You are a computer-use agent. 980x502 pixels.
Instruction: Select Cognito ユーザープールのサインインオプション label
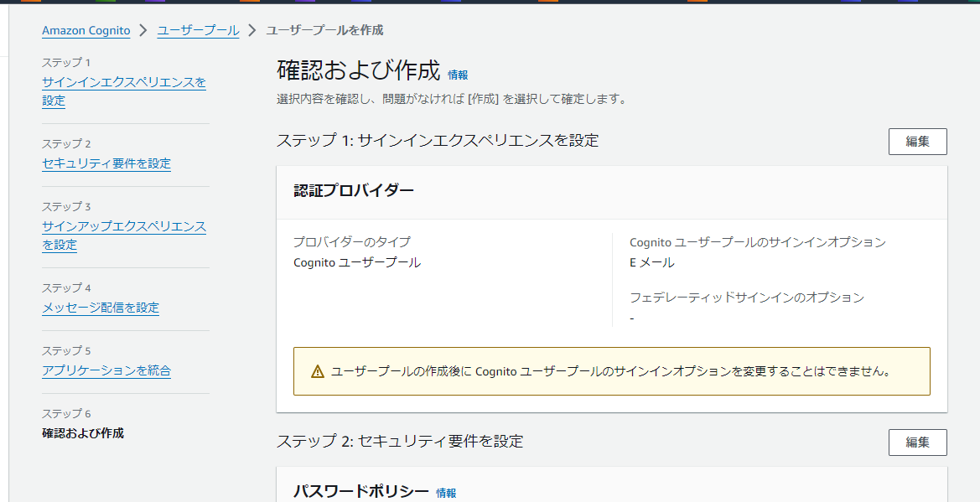[x=758, y=242]
